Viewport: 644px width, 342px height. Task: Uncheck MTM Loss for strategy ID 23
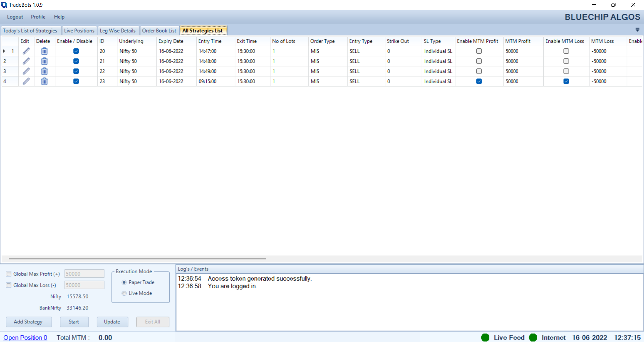click(566, 81)
